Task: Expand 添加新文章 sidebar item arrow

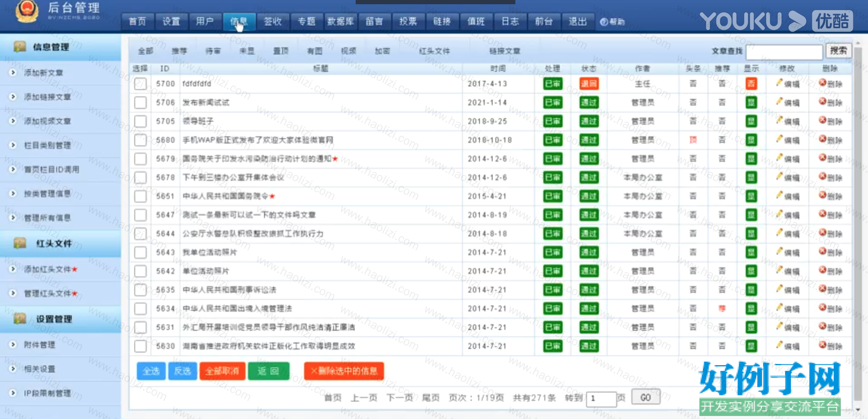Action: [x=13, y=73]
